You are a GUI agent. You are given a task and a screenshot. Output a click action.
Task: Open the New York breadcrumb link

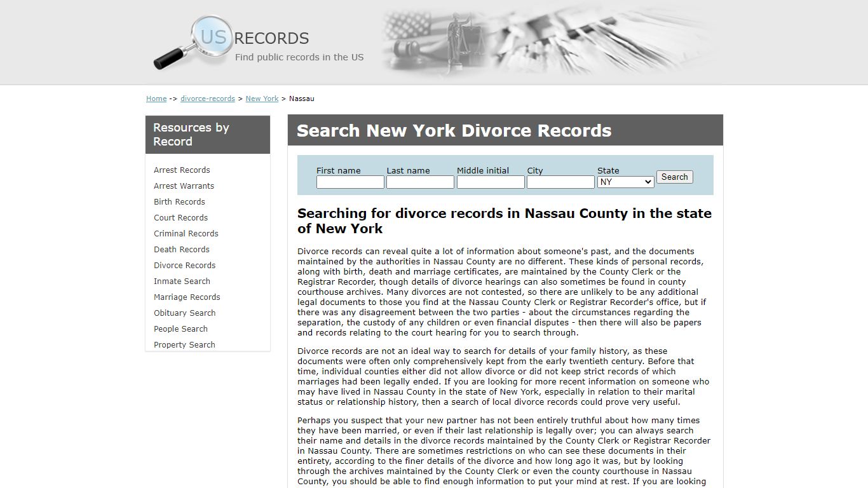[x=262, y=98]
